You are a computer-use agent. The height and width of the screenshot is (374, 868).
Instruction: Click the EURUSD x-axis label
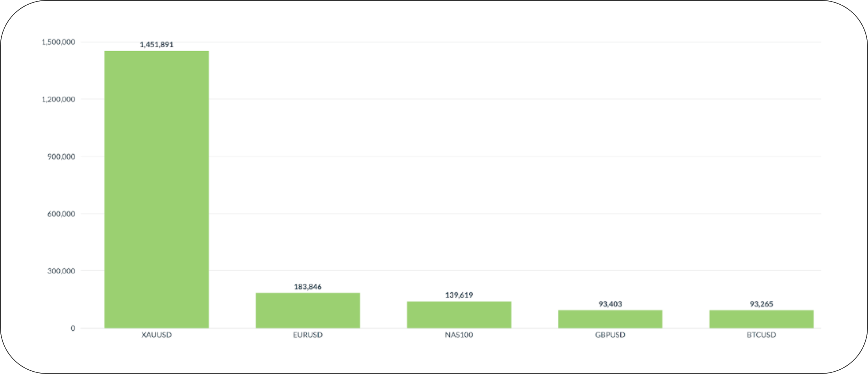(x=307, y=335)
